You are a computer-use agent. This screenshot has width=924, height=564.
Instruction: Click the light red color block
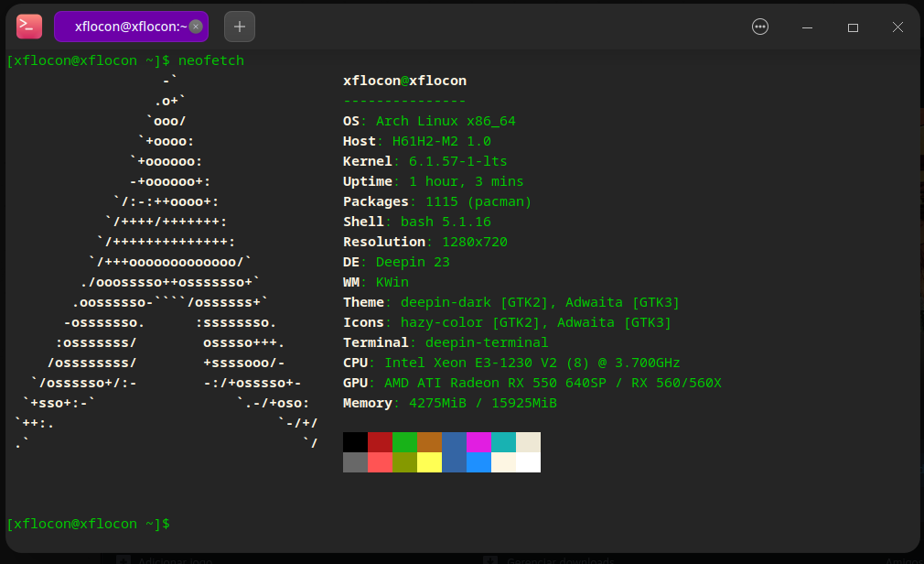coord(380,462)
